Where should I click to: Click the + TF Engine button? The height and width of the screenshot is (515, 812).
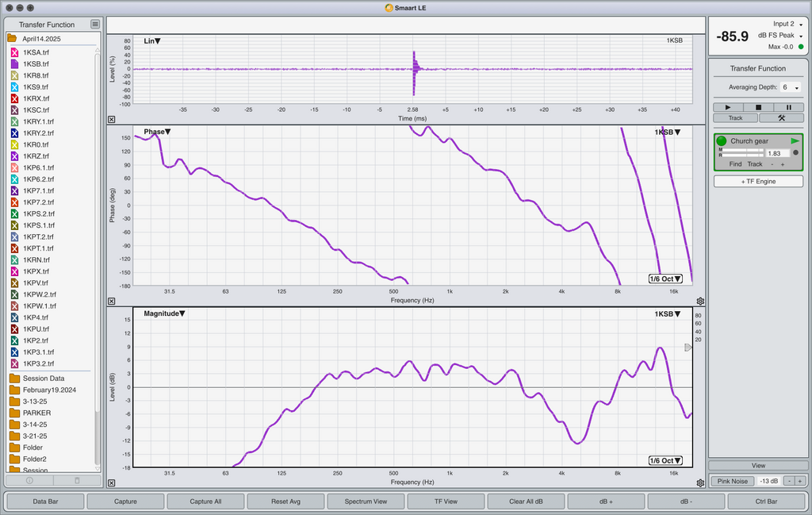pyautogui.click(x=758, y=182)
